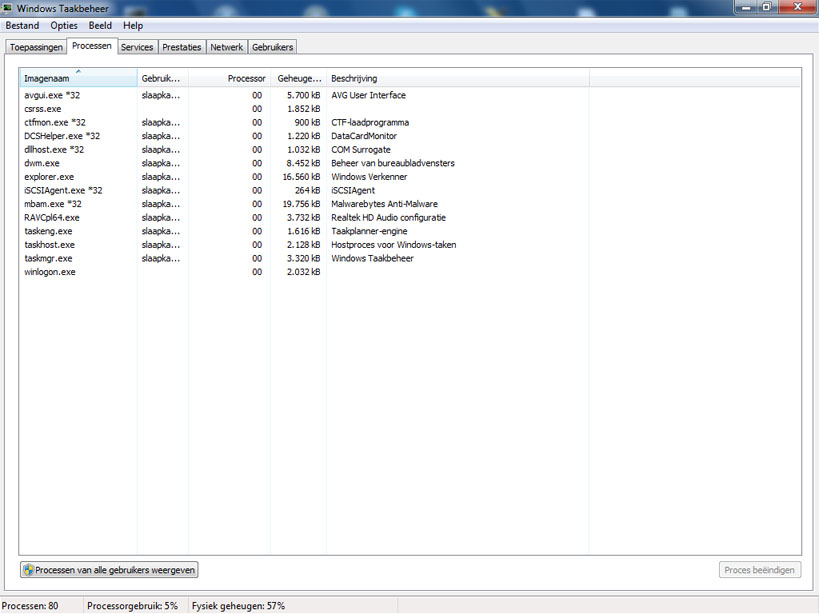The height and width of the screenshot is (614, 819).
Task: Click the Processorgebruik: 5% status entry
Action: click(133, 606)
